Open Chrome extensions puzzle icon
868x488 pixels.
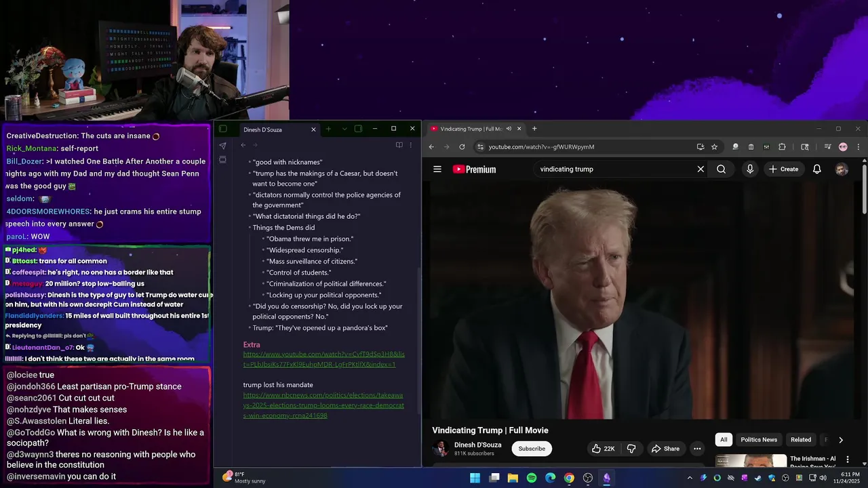[x=782, y=147]
